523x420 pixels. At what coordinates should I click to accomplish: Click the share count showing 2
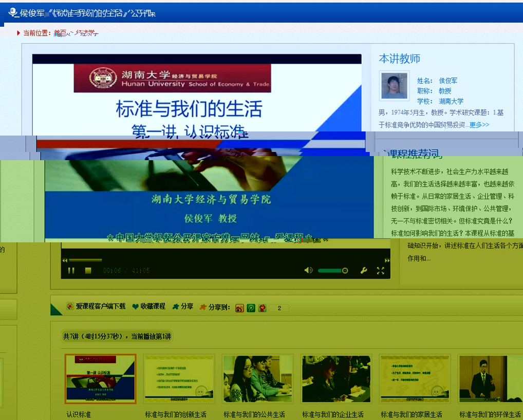tap(279, 308)
